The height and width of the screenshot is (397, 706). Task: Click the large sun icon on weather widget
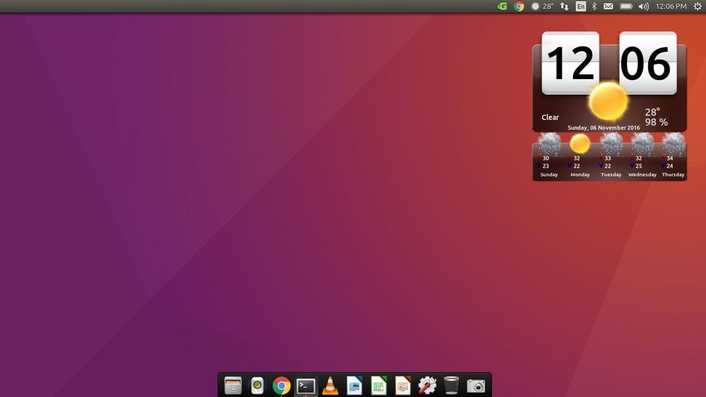tap(608, 101)
